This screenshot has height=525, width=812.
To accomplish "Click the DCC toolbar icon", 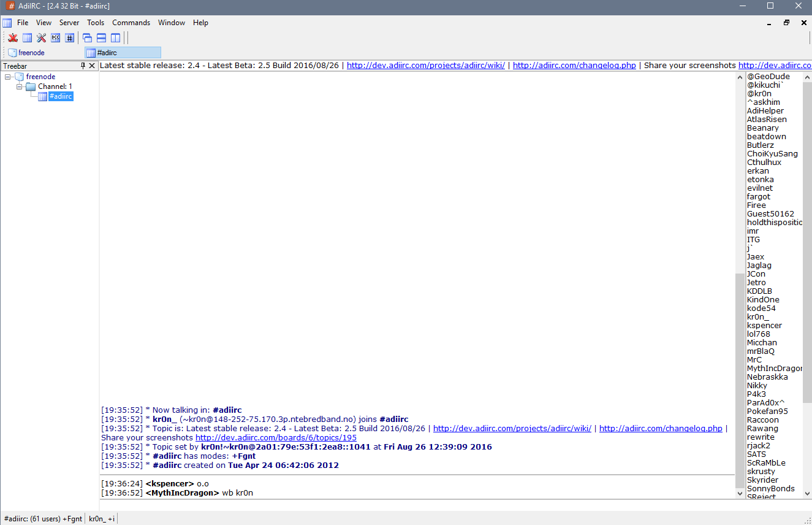I will coord(55,38).
